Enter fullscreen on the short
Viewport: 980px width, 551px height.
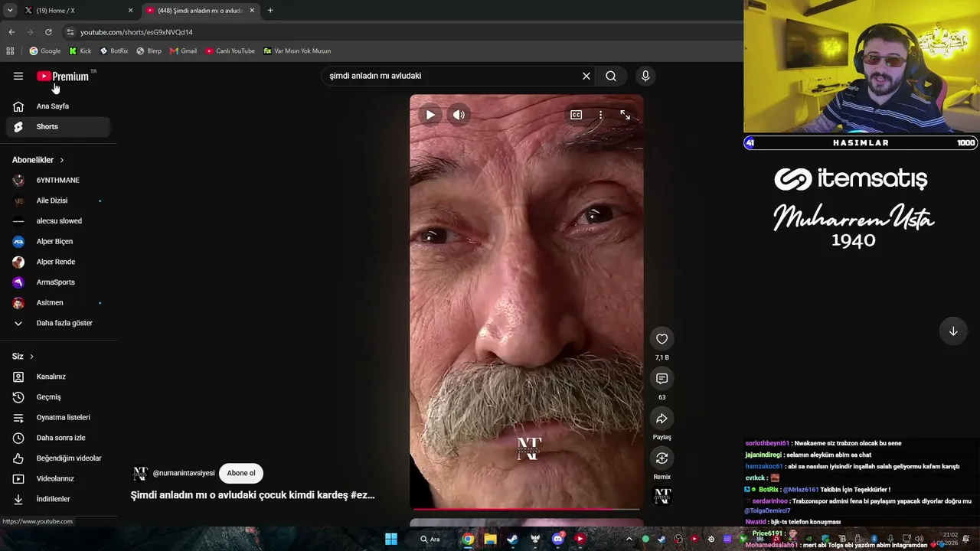click(x=626, y=115)
